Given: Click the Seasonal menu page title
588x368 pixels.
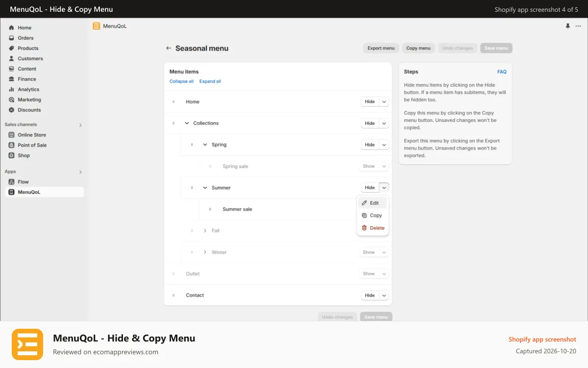Looking at the screenshot, I should click(x=202, y=48).
